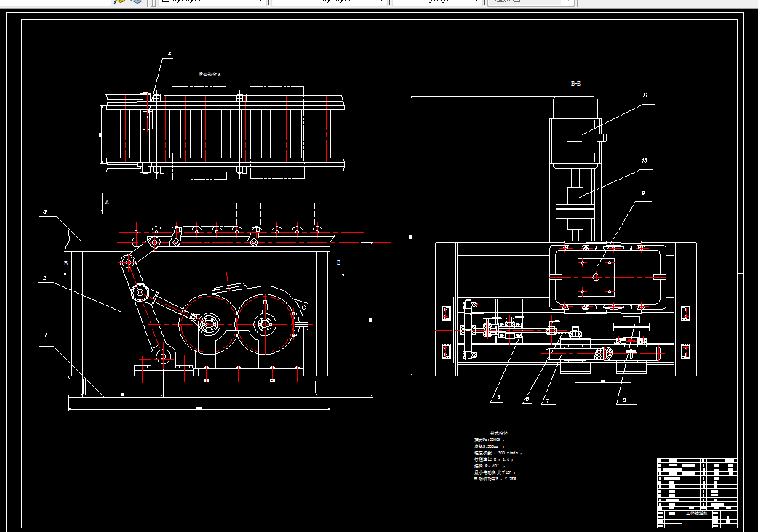This screenshot has width=758, height=532.
Task: Select the B-B section view label
Action: click(575, 84)
